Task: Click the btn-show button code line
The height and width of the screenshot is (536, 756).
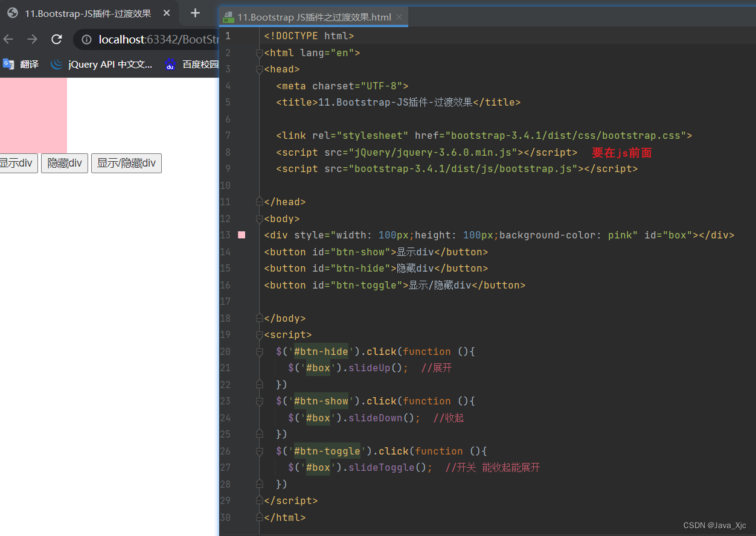Action: coord(376,252)
